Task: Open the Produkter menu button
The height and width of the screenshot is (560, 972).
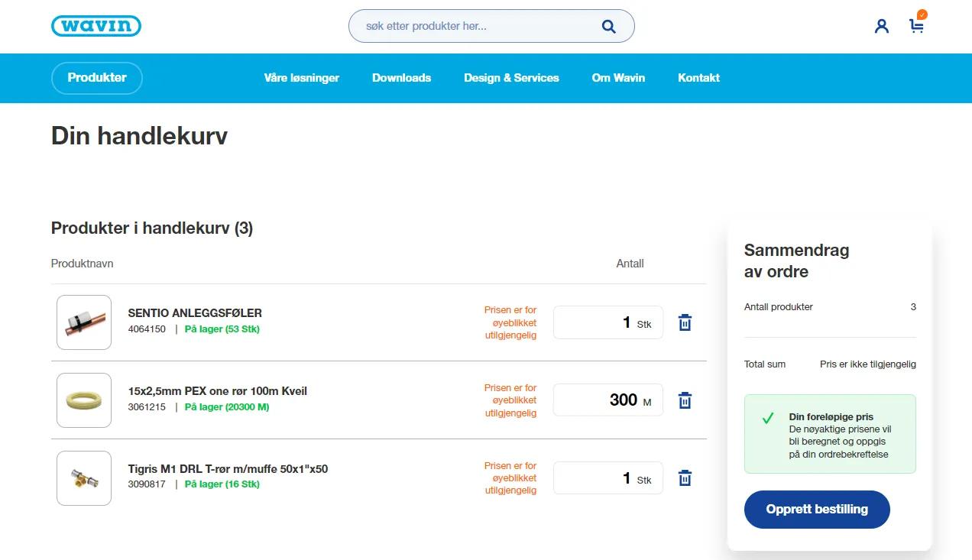Action: pyautogui.click(x=97, y=78)
